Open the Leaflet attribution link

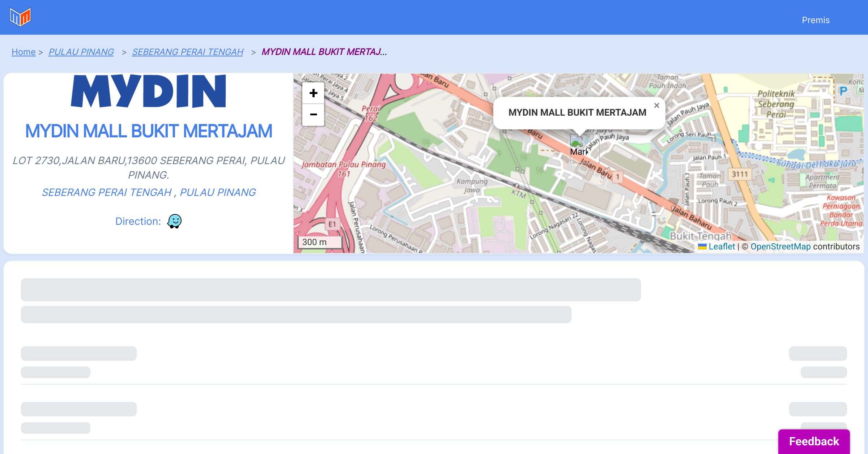722,247
